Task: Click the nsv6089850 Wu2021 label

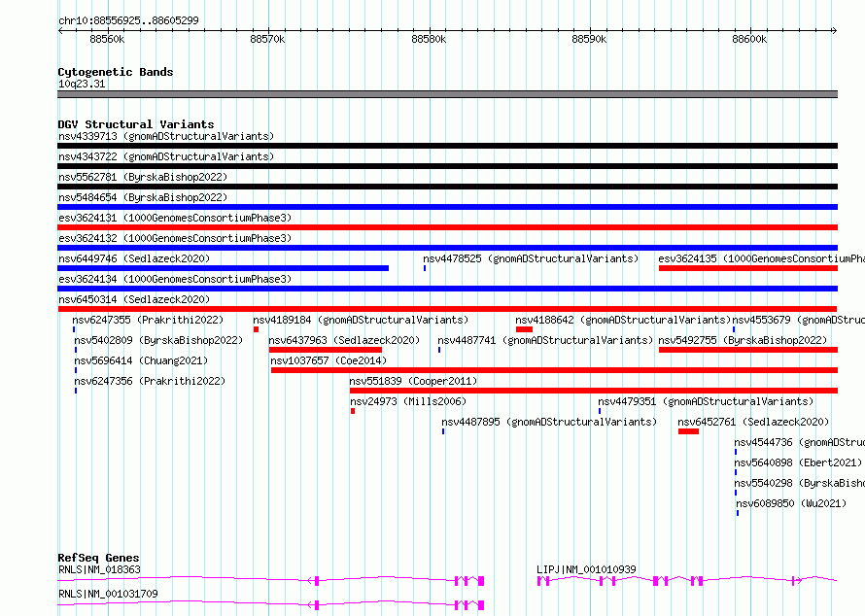Action: [791, 503]
